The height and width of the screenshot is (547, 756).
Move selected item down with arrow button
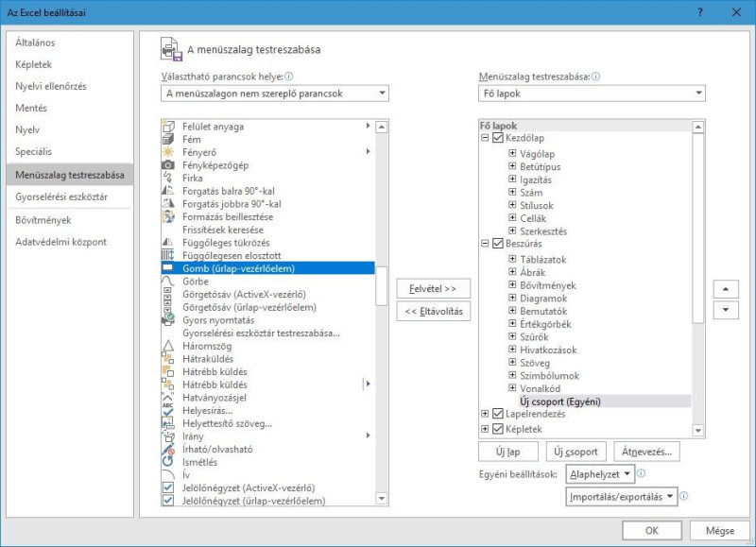726,310
